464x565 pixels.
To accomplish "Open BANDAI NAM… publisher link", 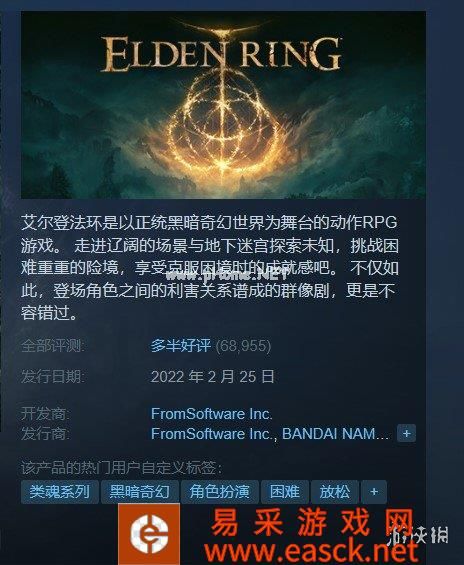I will [335, 433].
